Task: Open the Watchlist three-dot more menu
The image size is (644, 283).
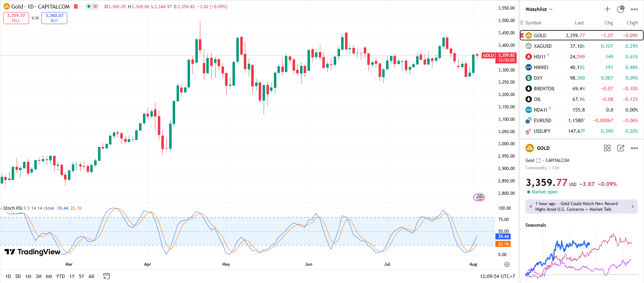Action: 634,9
